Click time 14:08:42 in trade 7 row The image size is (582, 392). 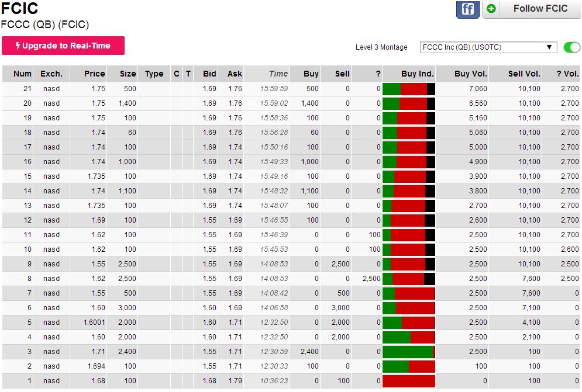[x=274, y=293]
